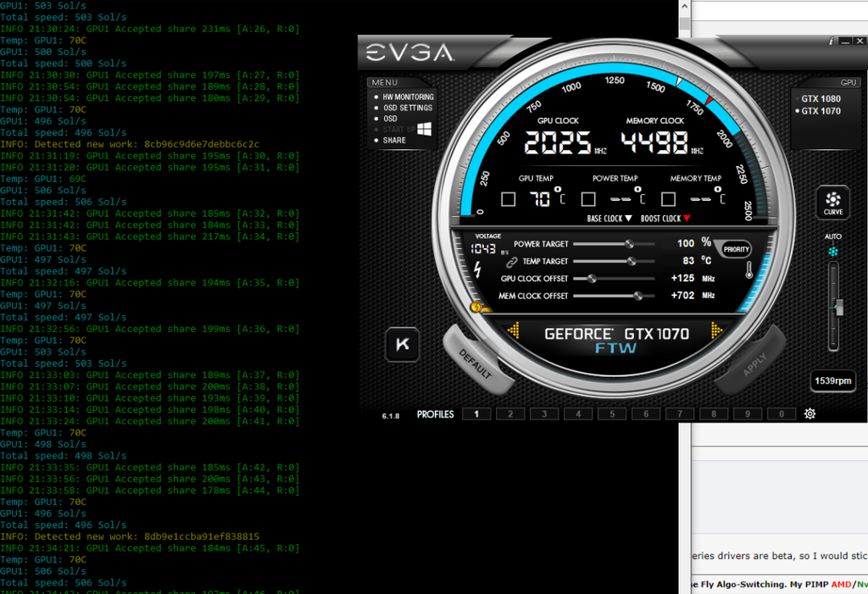Click the background window's scrollbar thumb

pos(685,24)
